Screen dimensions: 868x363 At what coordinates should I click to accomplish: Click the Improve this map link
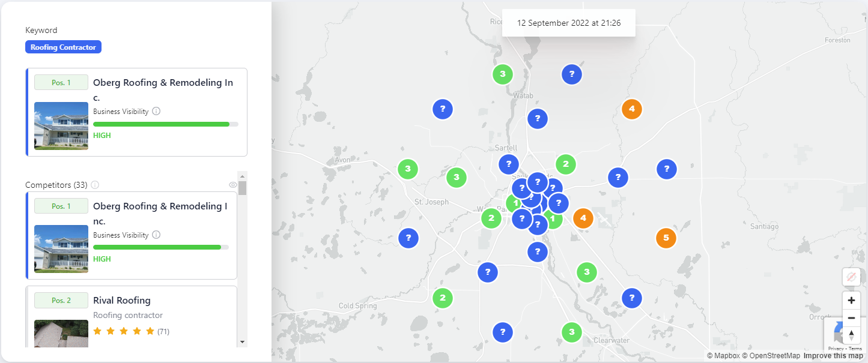point(834,356)
